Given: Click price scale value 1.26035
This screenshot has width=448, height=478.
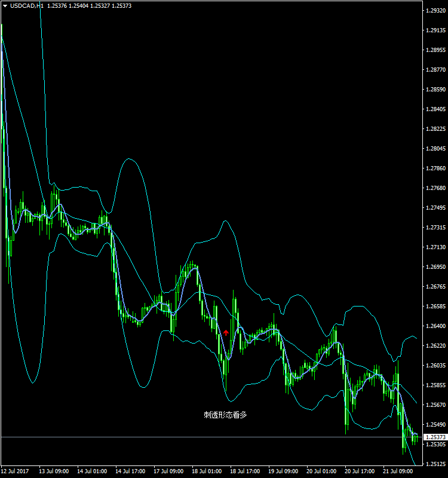Looking at the screenshot, I should click(435, 365).
